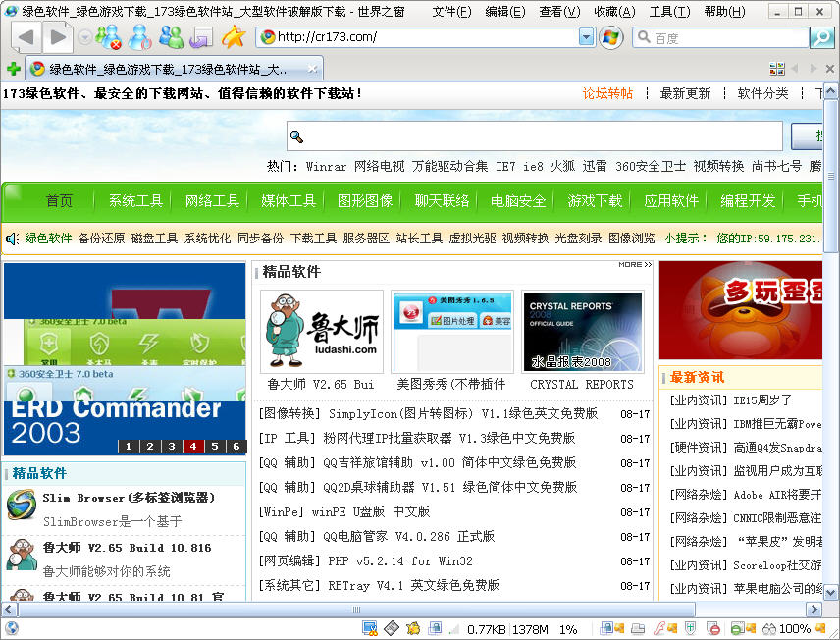The height and width of the screenshot is (640, 840).
Task: Click the tab list icon at right
Action: point(777,69)
